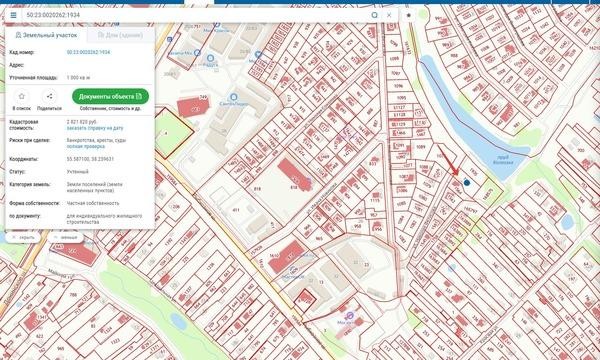The height and width of the screenshot is (360, 600).
Task: Click 'заказать справку на дату' link
Action: click(x=95, y=128)
